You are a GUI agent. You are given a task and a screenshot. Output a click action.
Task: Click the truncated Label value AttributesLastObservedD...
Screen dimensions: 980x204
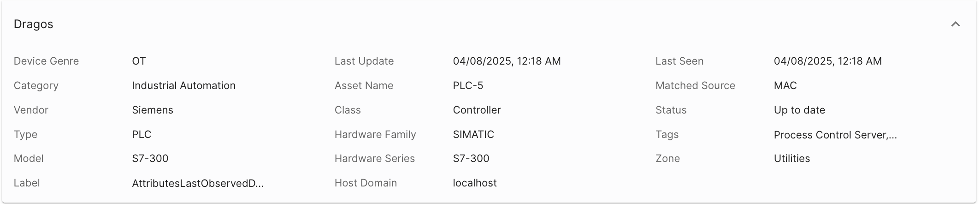[197, 183]
